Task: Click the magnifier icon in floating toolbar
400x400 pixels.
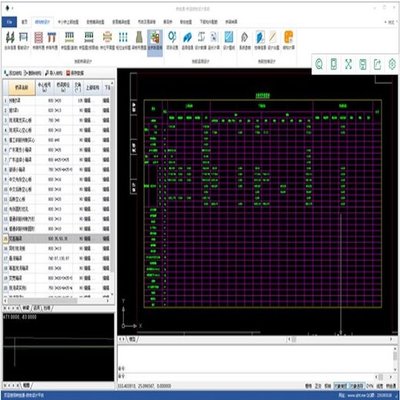Action: tap(319, 64)
